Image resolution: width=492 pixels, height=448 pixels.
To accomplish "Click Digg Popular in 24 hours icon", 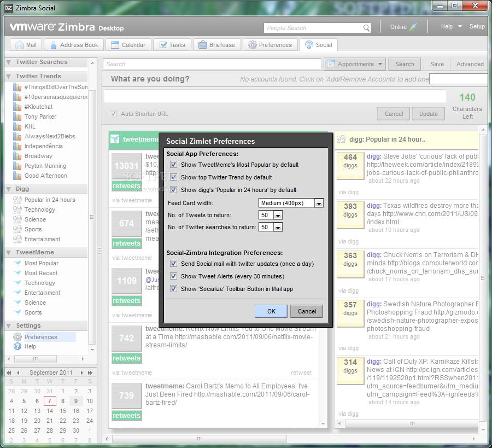I will click(x=17, y=200).
